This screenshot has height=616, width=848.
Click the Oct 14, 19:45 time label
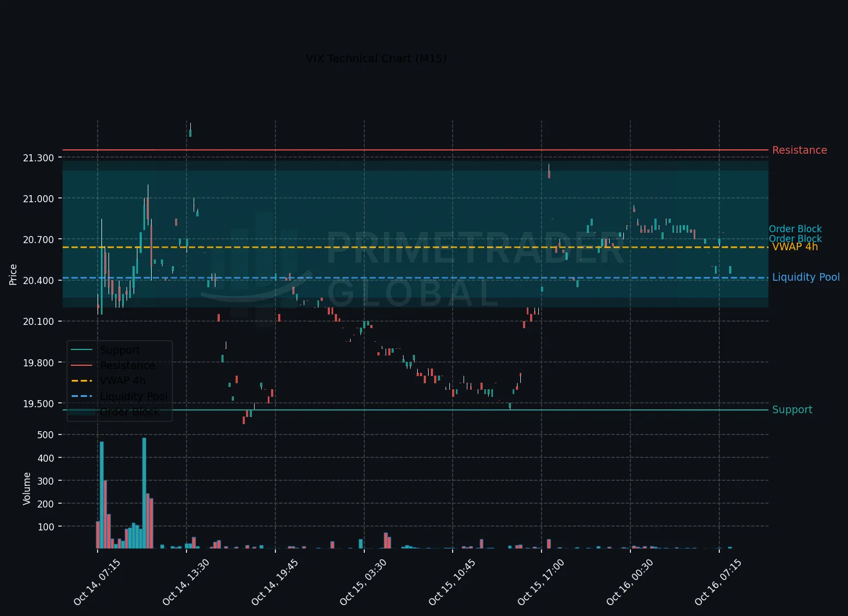275,582
